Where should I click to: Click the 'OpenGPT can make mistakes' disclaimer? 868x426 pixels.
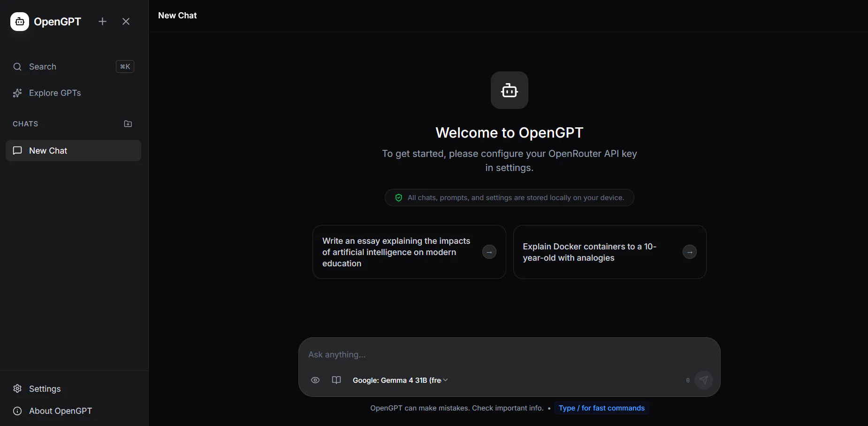coord(457,408)
